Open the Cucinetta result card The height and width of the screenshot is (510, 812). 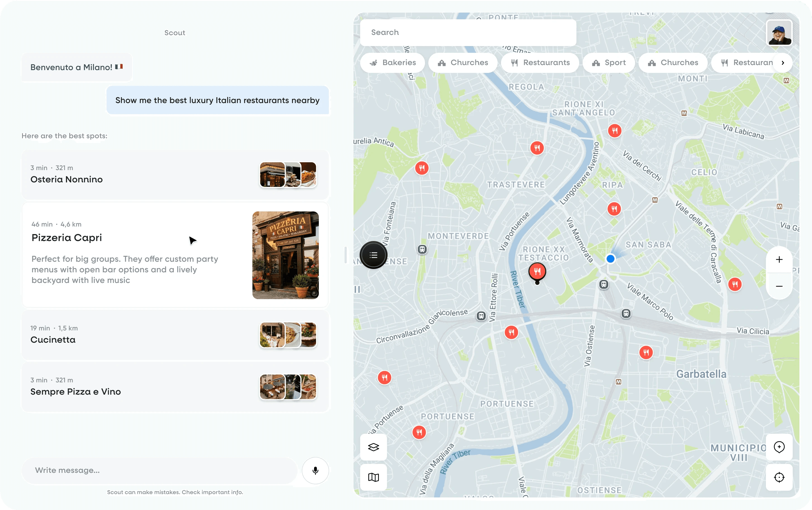[175, 335]
